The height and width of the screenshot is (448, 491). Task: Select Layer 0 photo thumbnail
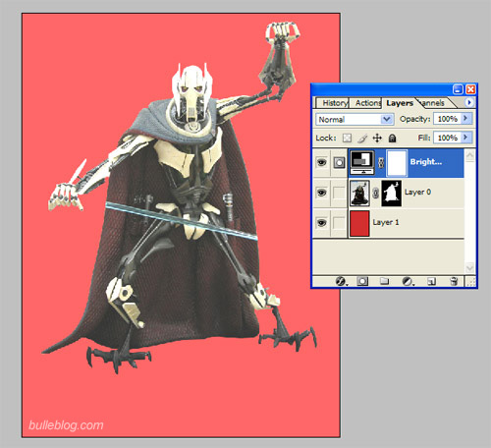pos(359,194)
